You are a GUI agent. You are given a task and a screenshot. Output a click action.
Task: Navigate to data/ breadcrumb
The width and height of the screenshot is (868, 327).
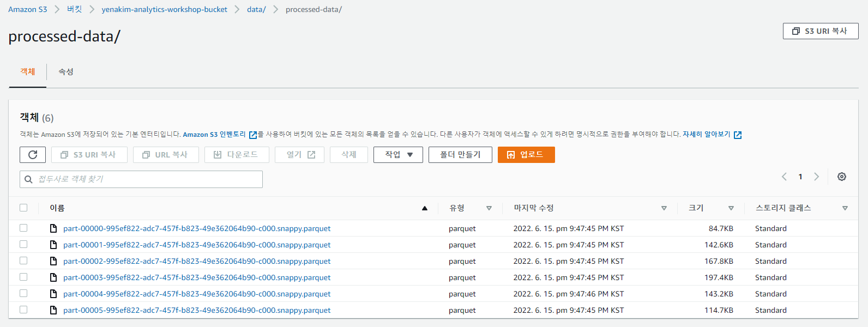click(x=256, y=9)
